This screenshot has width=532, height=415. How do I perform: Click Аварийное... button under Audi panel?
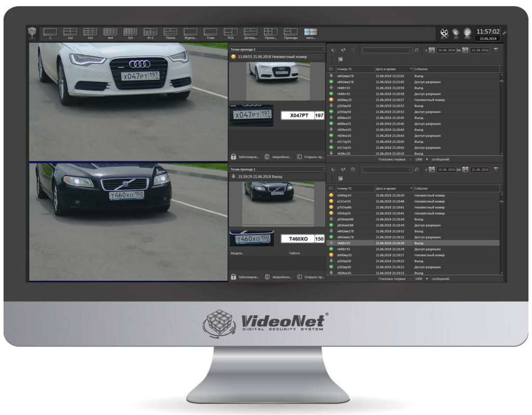(x=278, y=157)
